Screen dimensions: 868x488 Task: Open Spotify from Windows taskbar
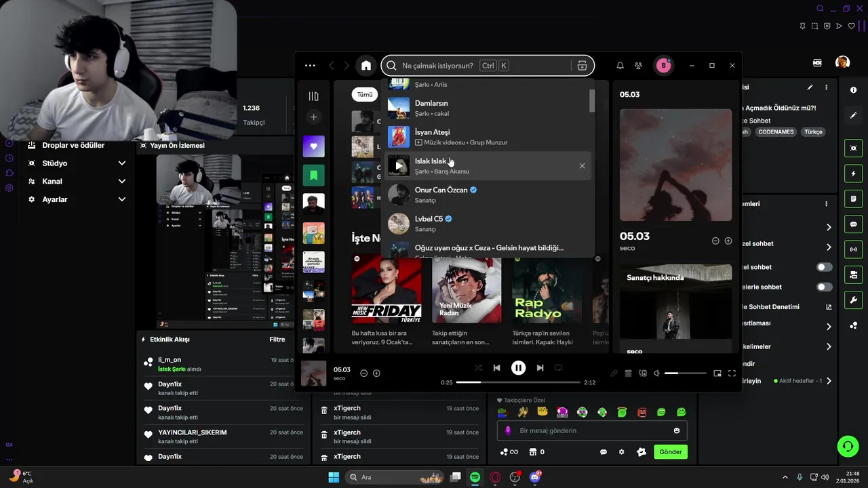click(x=475, y=477)
